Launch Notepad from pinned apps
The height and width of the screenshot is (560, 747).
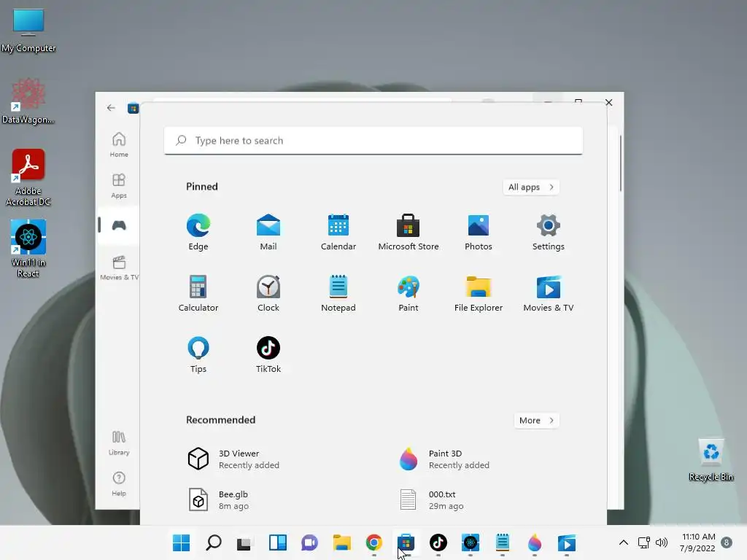[338, 293]
